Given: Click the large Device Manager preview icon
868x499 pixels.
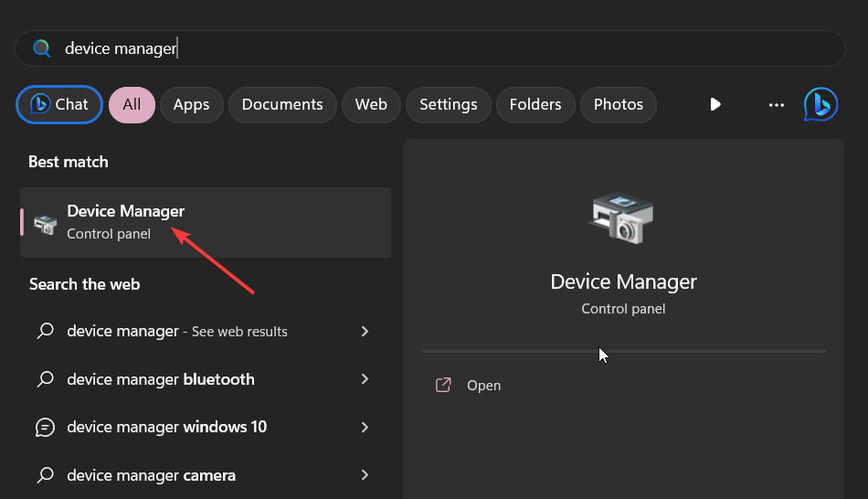Looking at the screenshot, I should point(623,218).
